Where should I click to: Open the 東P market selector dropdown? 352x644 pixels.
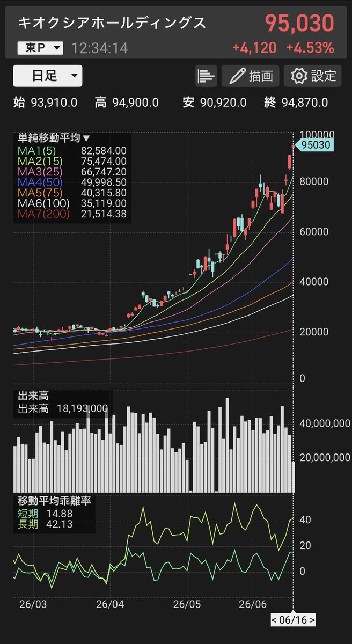[40, 48]
